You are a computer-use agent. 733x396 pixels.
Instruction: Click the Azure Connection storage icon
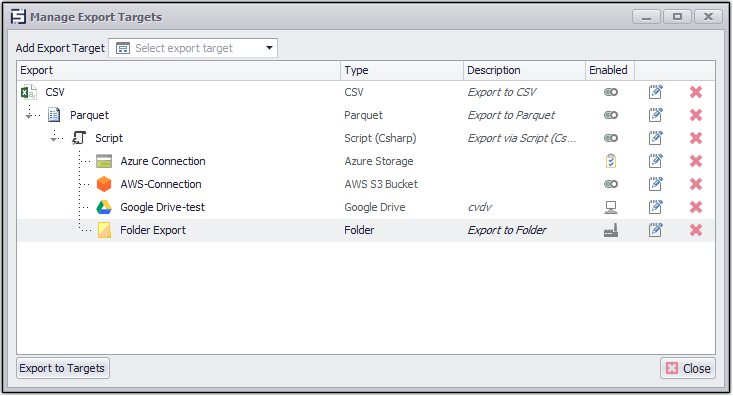click(104, 161)
